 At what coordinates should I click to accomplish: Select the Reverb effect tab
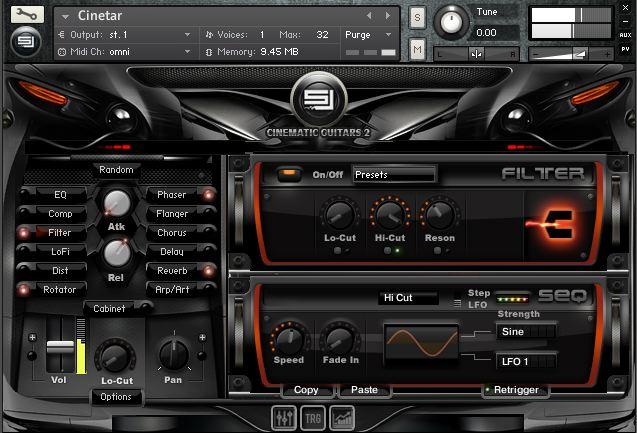[x=172, y=271]
